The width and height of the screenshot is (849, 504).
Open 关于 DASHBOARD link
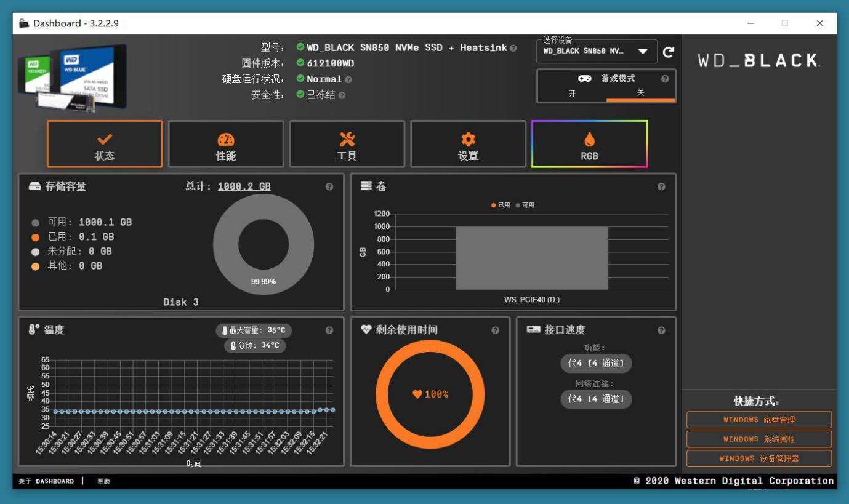[46, 481]
